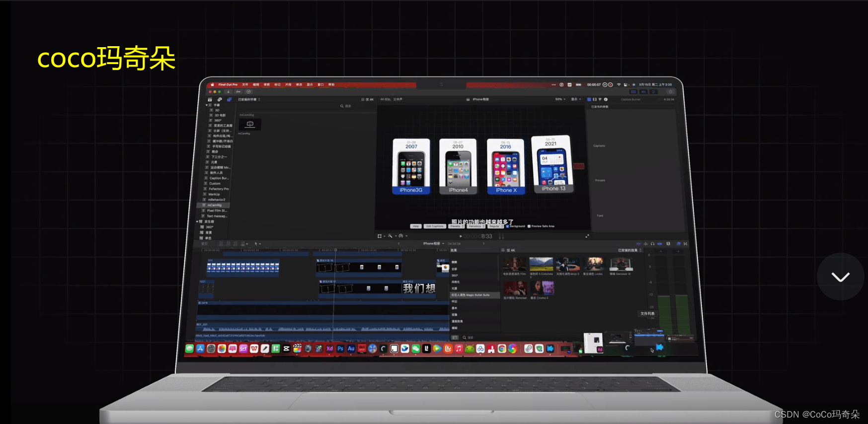Select the mCamRig title thumbnail
868x424 pixels.
coord(250,124)
